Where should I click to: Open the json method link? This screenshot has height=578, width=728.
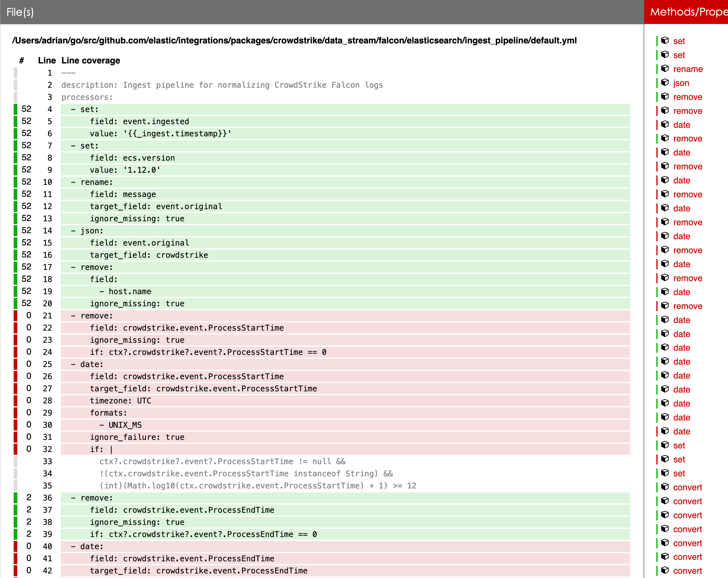(681, 83)
